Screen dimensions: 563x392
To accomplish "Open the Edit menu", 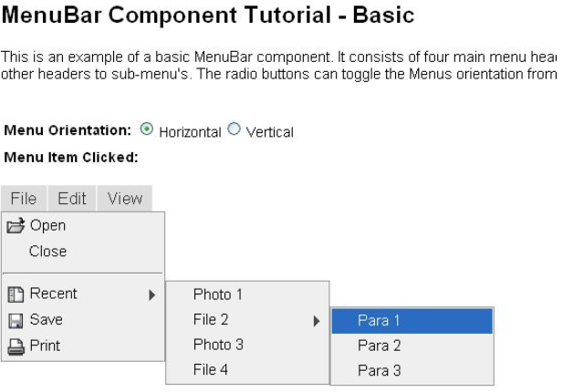I will point(72,199).
